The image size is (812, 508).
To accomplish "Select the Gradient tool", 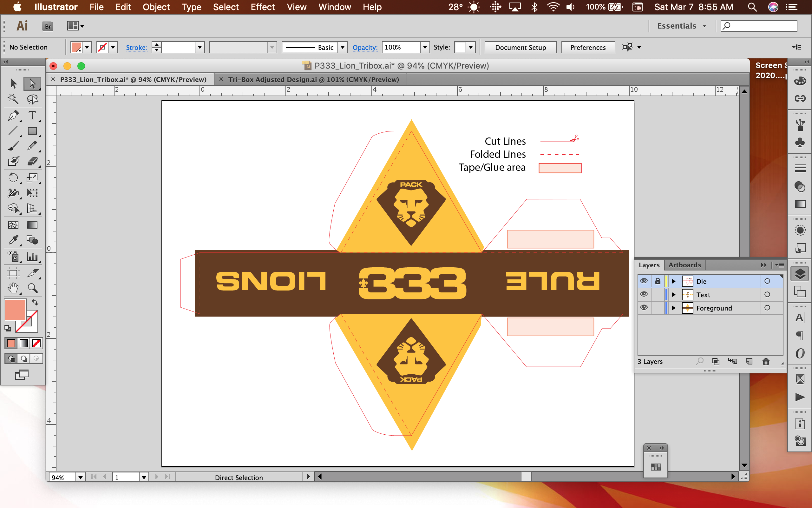I will pyautogui.click(x=32, y=224).
